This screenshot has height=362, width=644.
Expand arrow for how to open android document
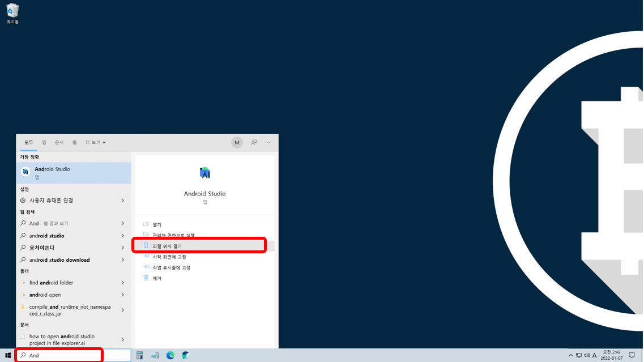(122, 339)
